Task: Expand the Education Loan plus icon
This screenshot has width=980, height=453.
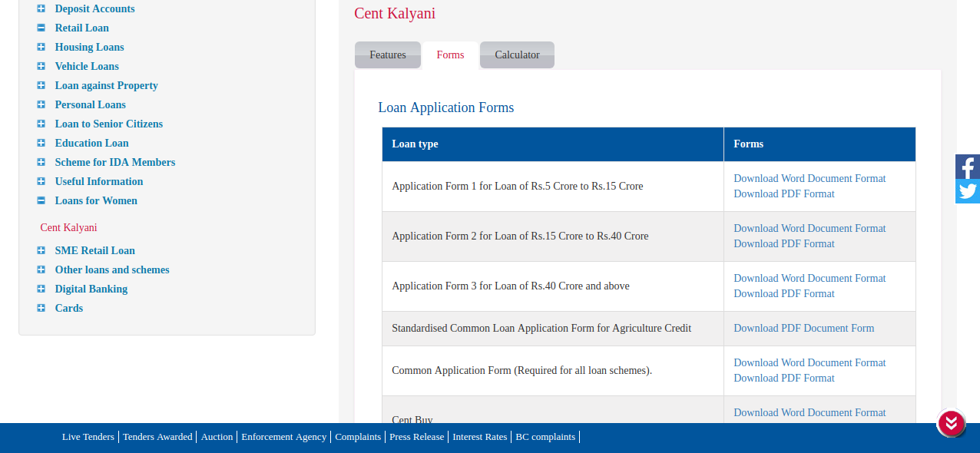Action: pyautogui.click(x=41, y=143)
